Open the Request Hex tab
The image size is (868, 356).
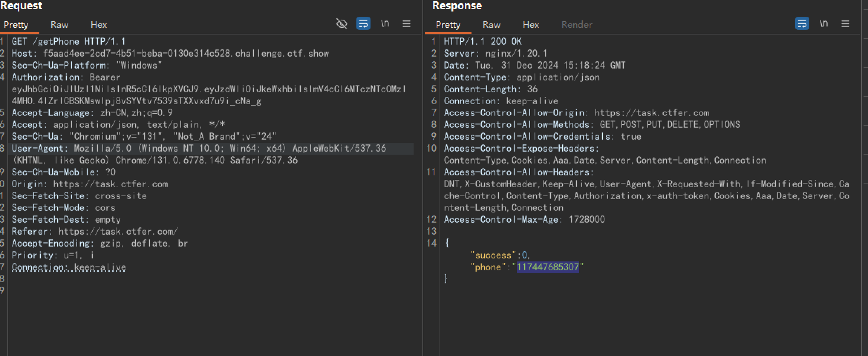click(x=99, y=25)
